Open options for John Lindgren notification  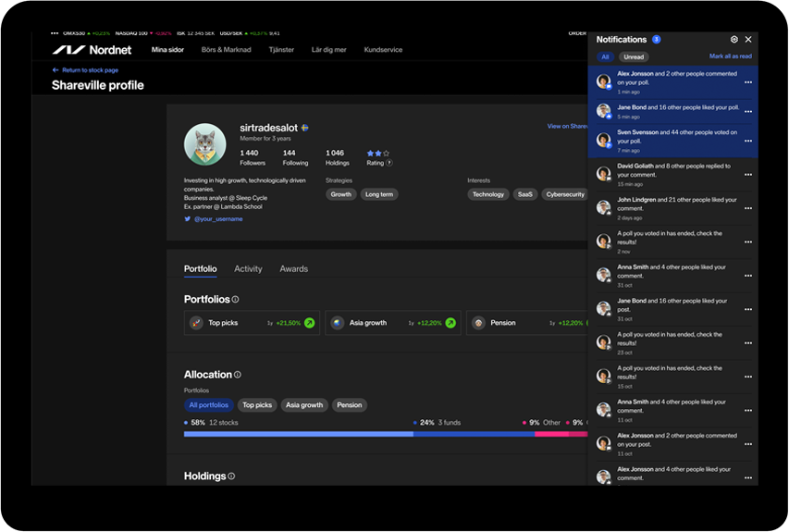(748, 208)
